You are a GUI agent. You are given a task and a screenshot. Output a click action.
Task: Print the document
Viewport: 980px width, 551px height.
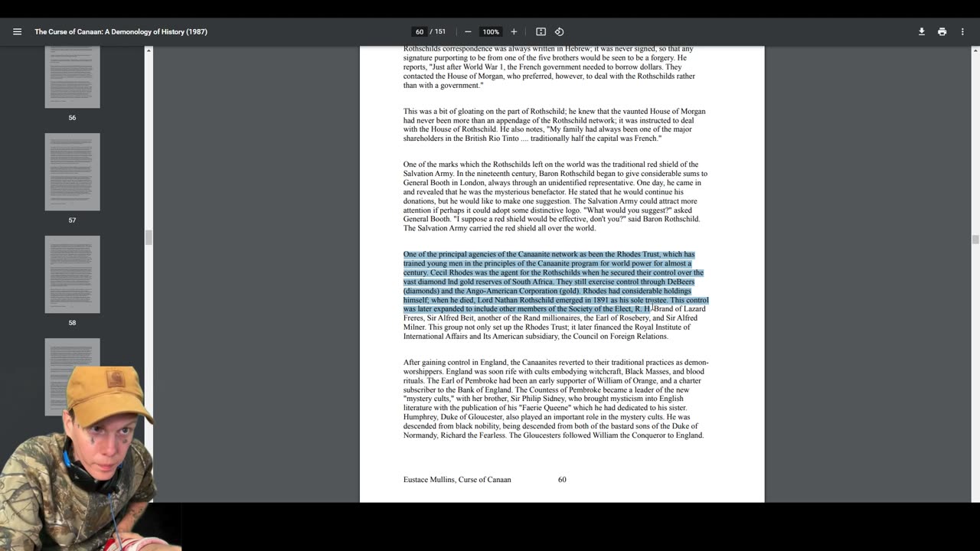coord(942,31)
